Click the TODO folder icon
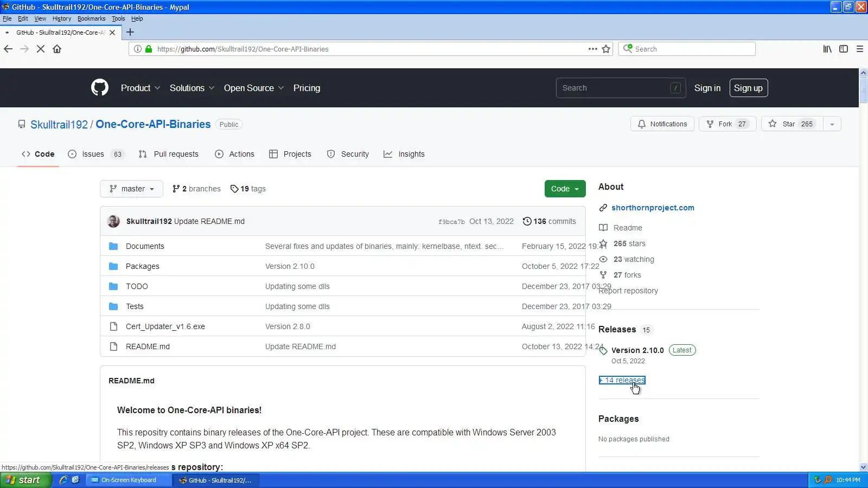Image resolution: width=868 pixels, height=488 pixels. [x=113, y=286]
